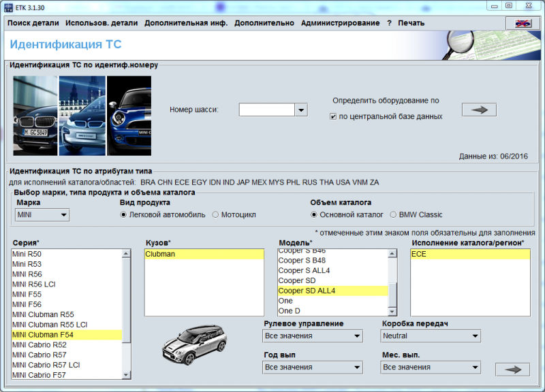Click up arrow of Модель list scrollbar

pyautogui.click(x=392, y=254)
